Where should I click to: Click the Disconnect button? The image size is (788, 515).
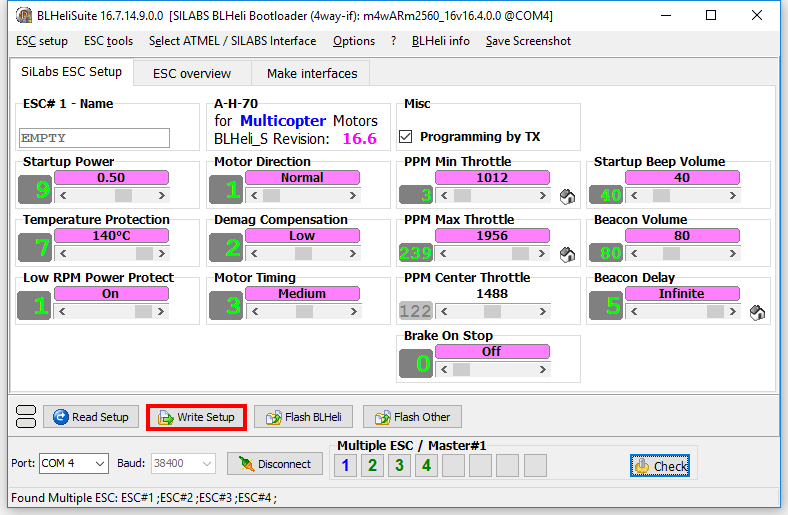point(275,464)
